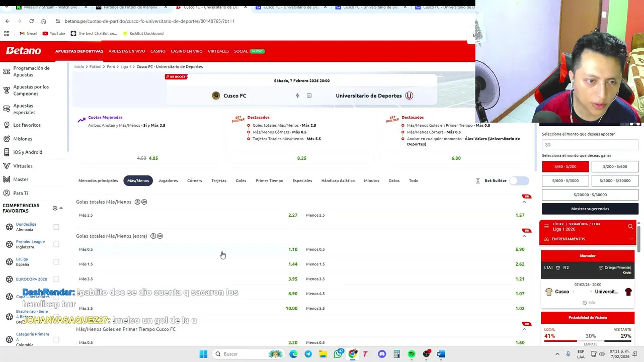Collapse the Goles totales Más/Menos market

pos(524,202)
